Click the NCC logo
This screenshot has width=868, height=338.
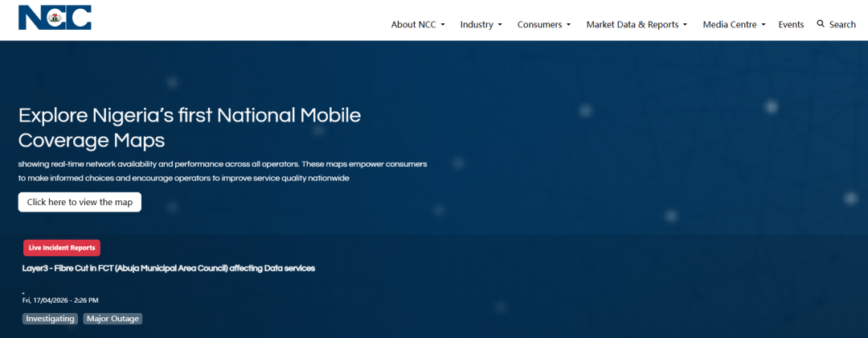(55, 18)
